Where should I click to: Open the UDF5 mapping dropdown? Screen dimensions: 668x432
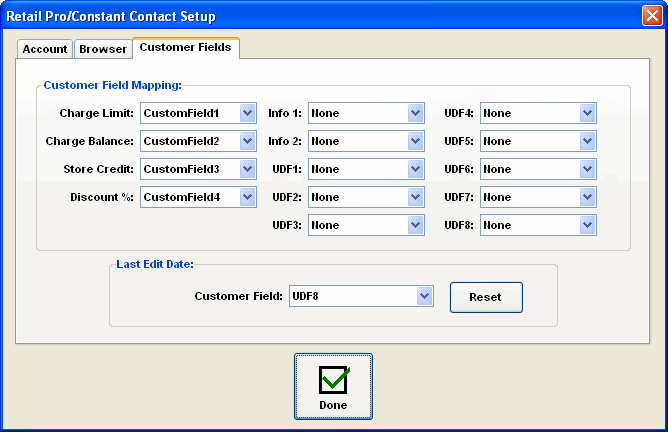pos(587,141)
